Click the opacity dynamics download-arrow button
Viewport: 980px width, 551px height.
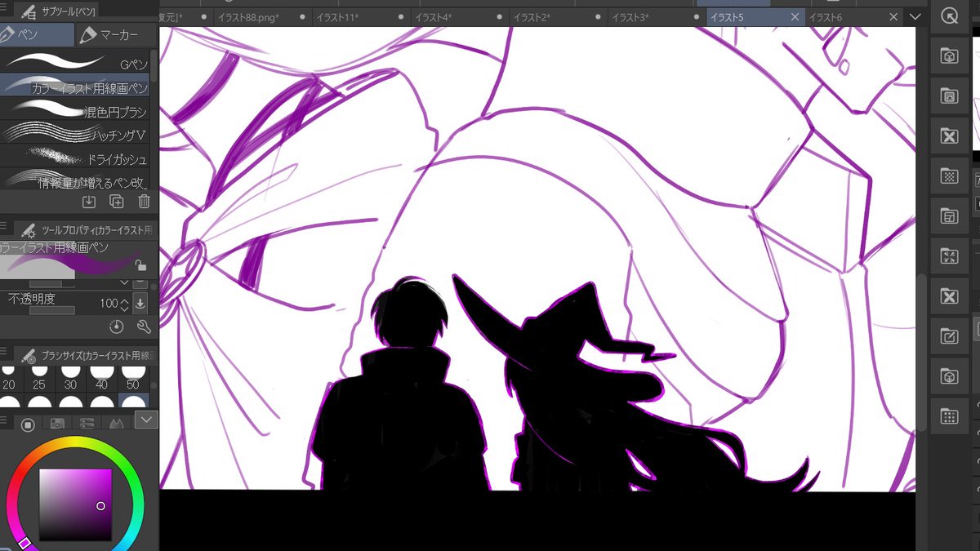click(x=140, y=304)
